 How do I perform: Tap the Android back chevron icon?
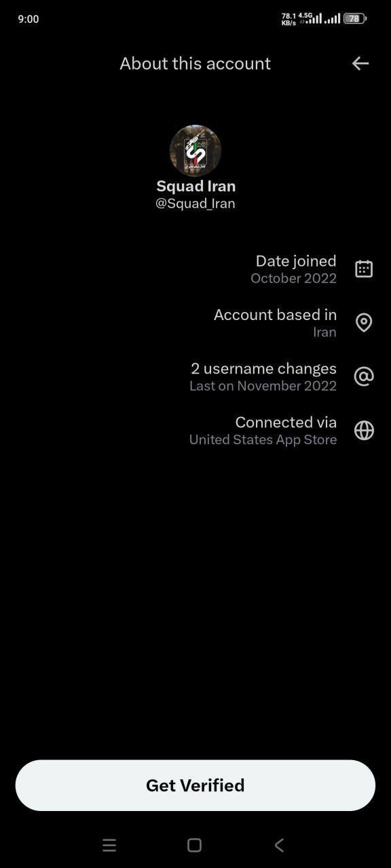coord(279,845)
